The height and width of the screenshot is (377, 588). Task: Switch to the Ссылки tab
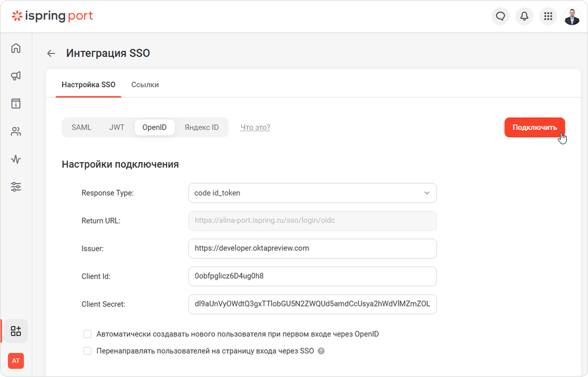pos(145,85)
